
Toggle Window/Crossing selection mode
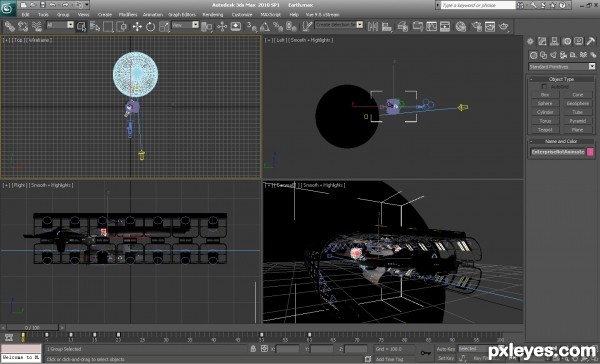pyautogui.click(x=122, y=26)
